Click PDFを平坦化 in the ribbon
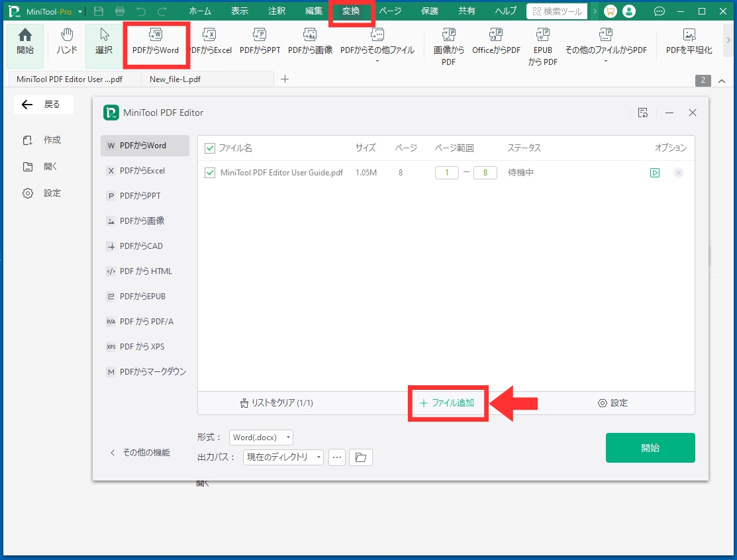The image size is (737, 560). point(689,41)
